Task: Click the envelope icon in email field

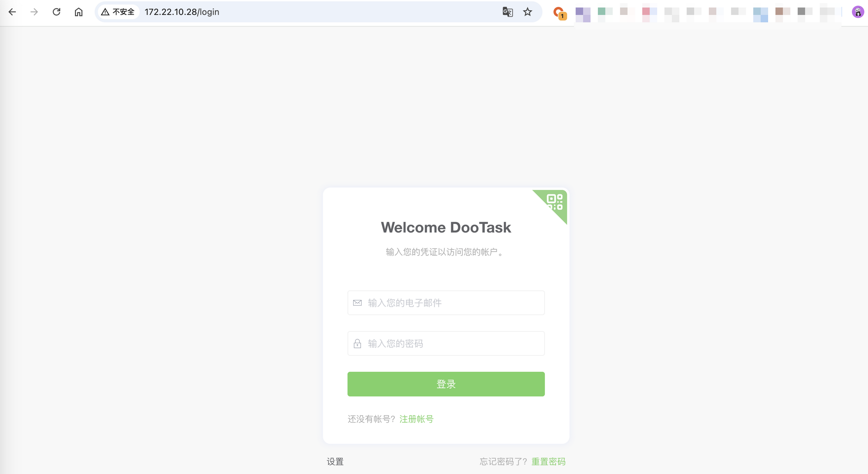Action: point(357,303)
